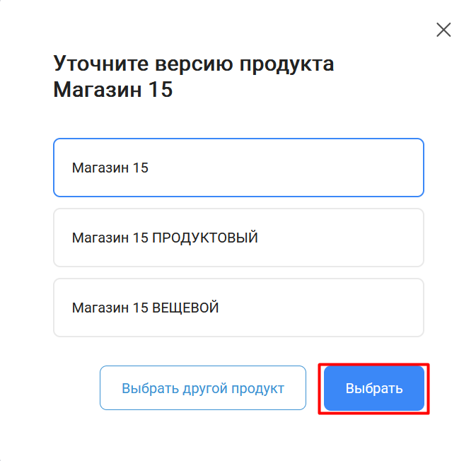This screenshot has height=461, width=476.
Task: Pick the Магазин 15 ВЕЩЕВОЙ version
Action: point(238,308)
